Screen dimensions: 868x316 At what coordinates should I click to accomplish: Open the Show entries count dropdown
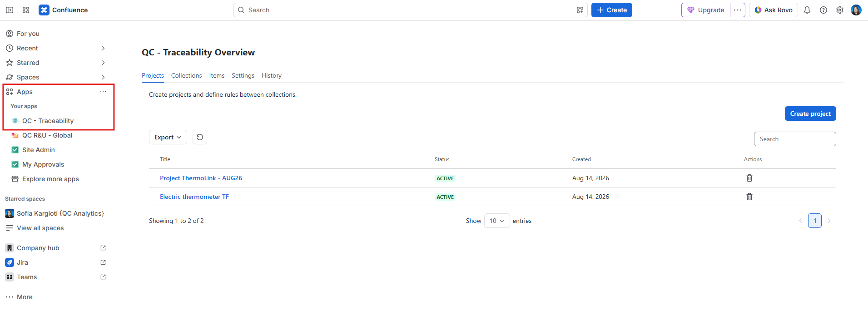click(497, 221)
